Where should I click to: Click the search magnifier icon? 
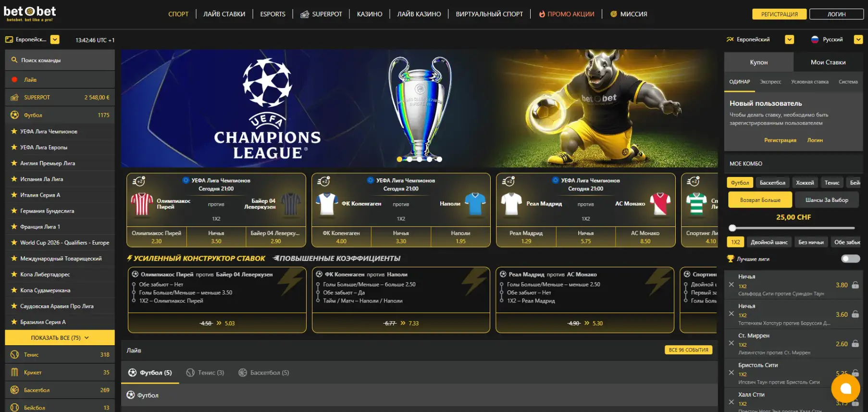click(14, 60)
